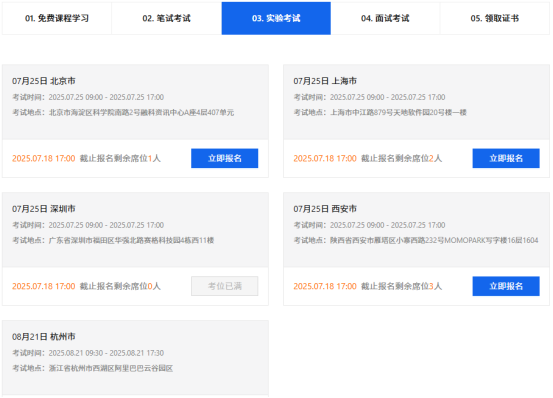This screenshot has height=398, width=553.
Task: Click the 北京市海淀区科学院南路 exam address
Action: click(123, 112)
